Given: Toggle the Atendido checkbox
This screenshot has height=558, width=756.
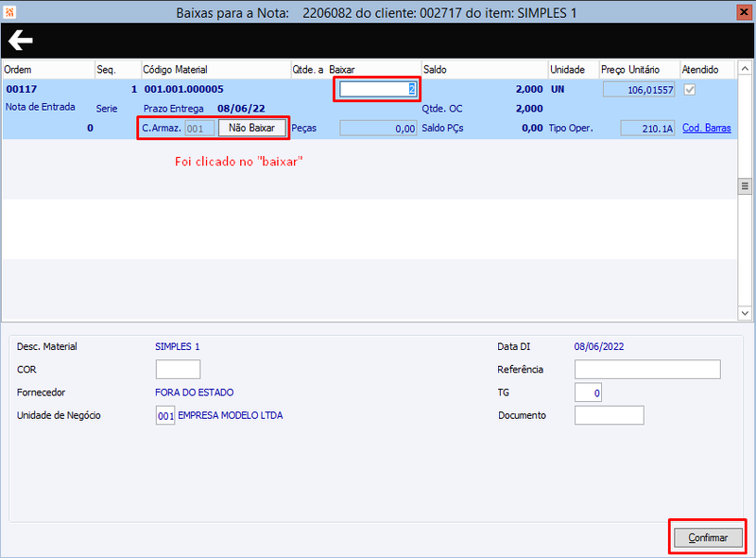Looking at the screenshot, I should 690,89.
